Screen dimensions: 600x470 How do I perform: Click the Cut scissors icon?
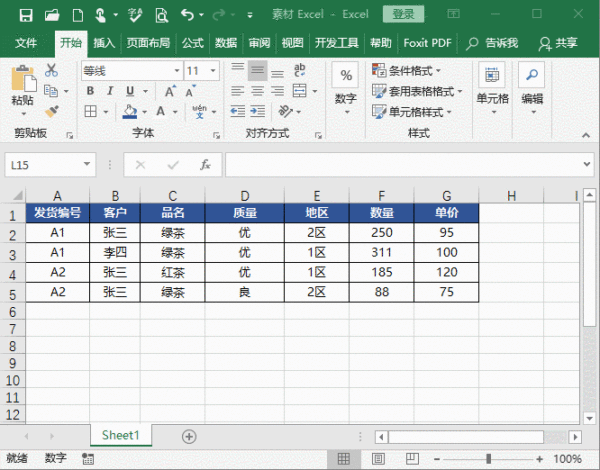(51, 70)
